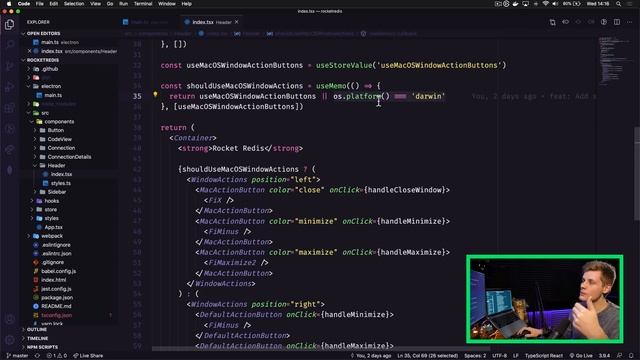Screen dimensions: 640x360
Task: Open the Selection menu
Action: [74, 4]
